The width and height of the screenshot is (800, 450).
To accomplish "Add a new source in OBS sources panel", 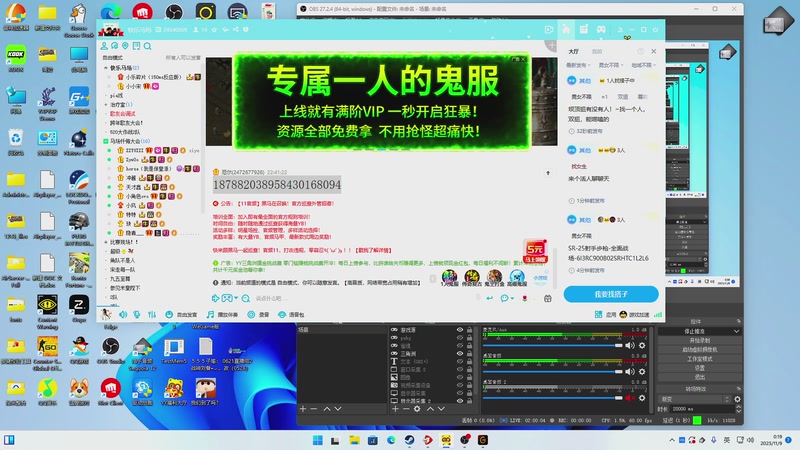I will [395, 409].
